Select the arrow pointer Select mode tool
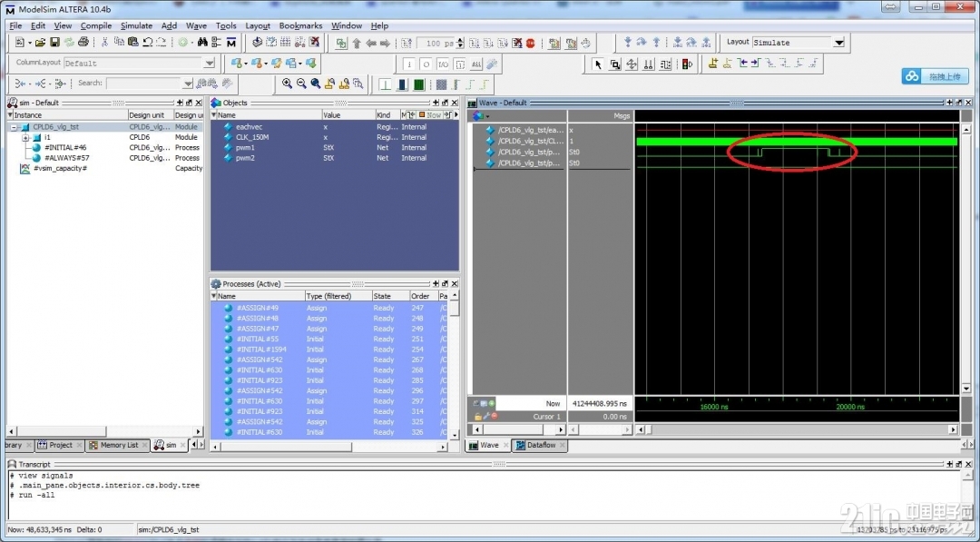The height and width of the screenshot is (542, 980). click(598, 64)
